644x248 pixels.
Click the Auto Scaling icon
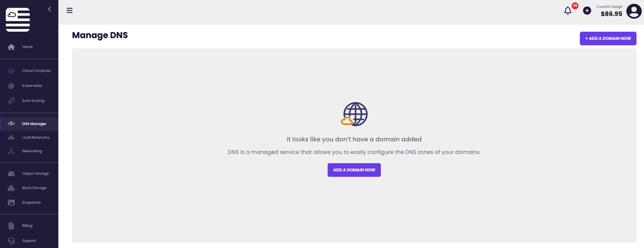[11, 101]
